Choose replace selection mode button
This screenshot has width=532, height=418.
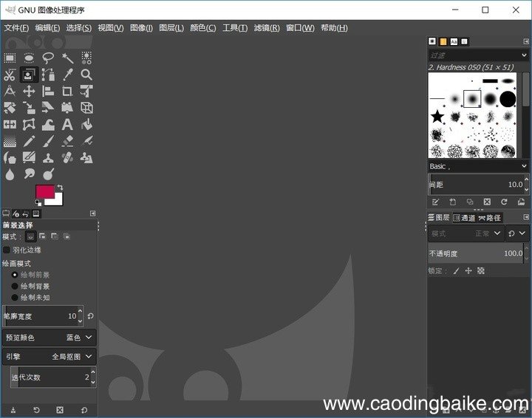pyautogui.click(x=30, y=236)
